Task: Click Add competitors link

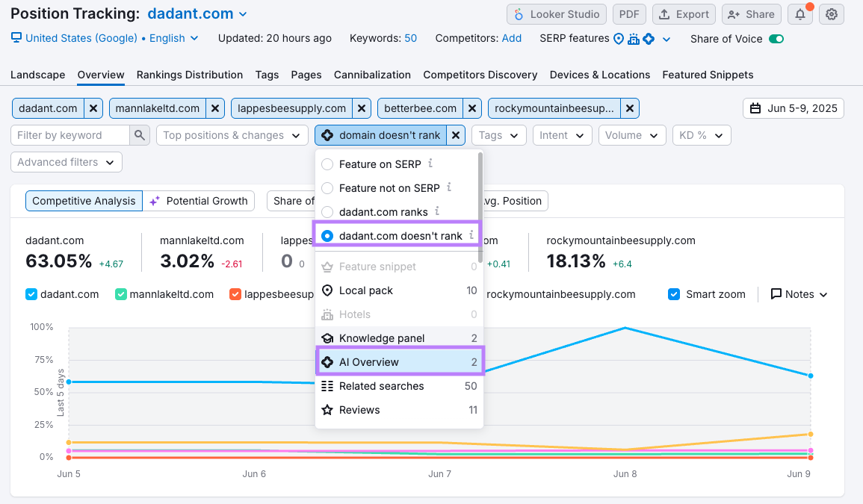Action: pyautogui.click(x=512, y=38)
